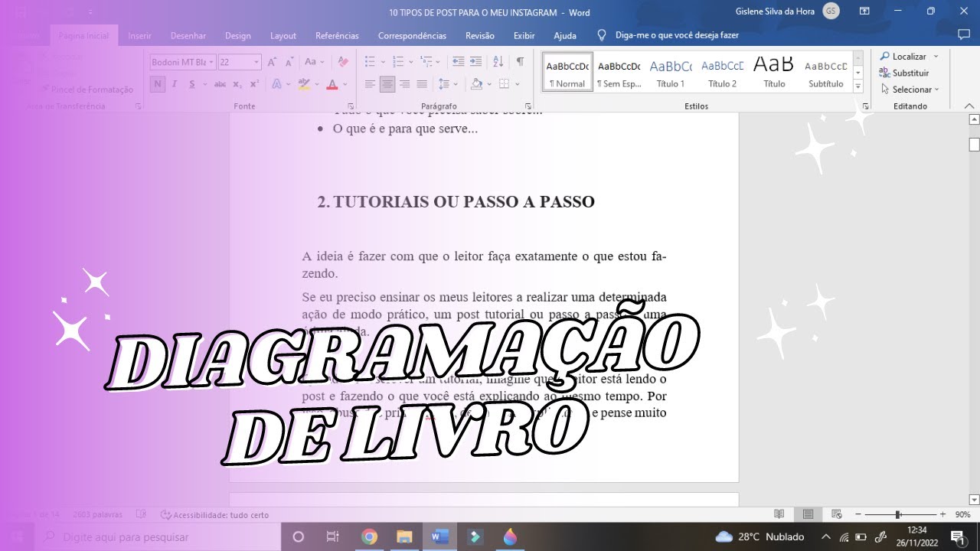This screenshot has height=551, width=980.
Task: Open the Referências ribbon tab
Action: pos(337,36)
